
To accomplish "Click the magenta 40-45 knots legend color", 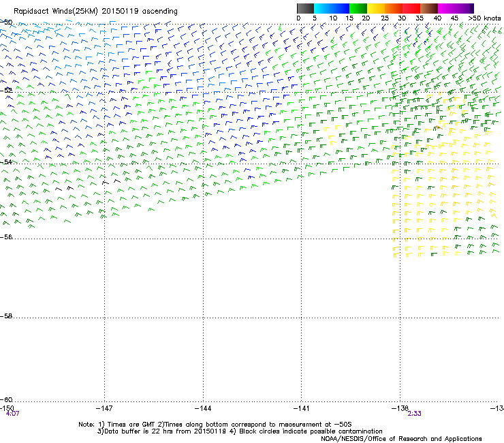I will [x=447, y=8].
